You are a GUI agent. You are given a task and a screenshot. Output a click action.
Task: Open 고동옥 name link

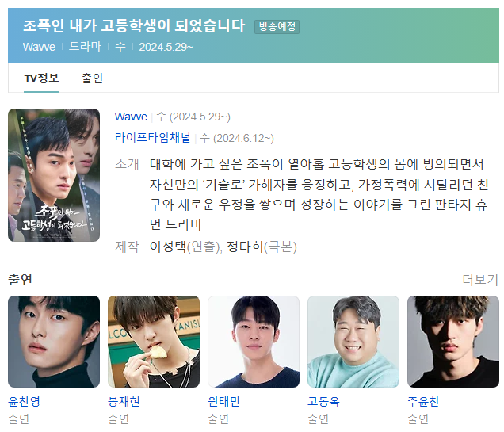click(323, 401)
